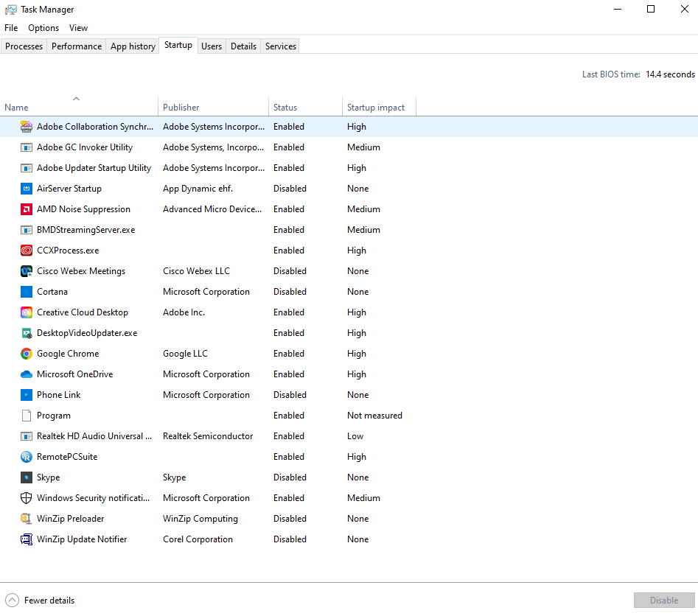This screenshot has height=616, width=698.
Task: Click the Cisco Webex Meetings icon
Action: 27,270
